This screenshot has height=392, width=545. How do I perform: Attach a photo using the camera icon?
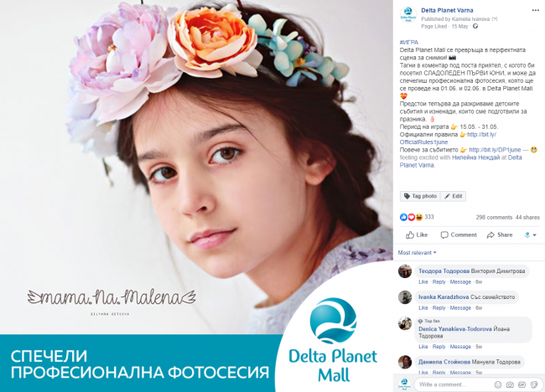[x=510, y=384]
